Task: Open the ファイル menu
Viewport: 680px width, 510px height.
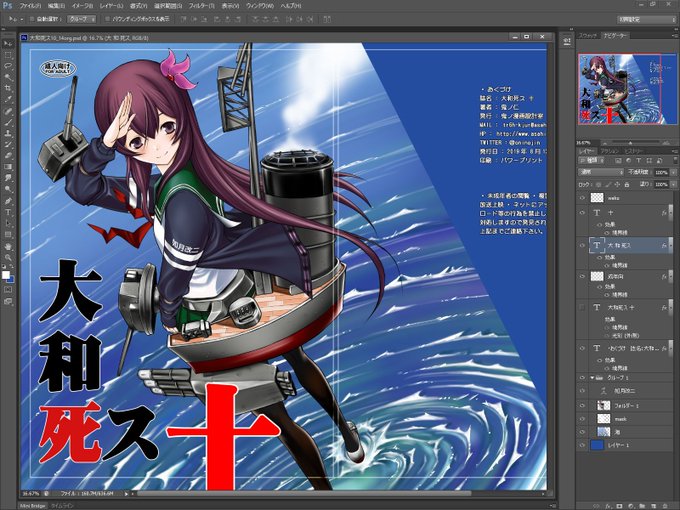Action: pyautogui.click(x=30, y=6)
